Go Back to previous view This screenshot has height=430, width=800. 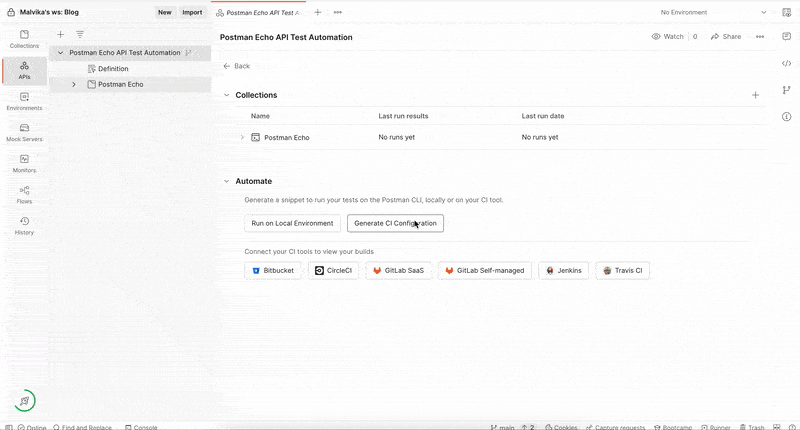click(x=237, y=66)
